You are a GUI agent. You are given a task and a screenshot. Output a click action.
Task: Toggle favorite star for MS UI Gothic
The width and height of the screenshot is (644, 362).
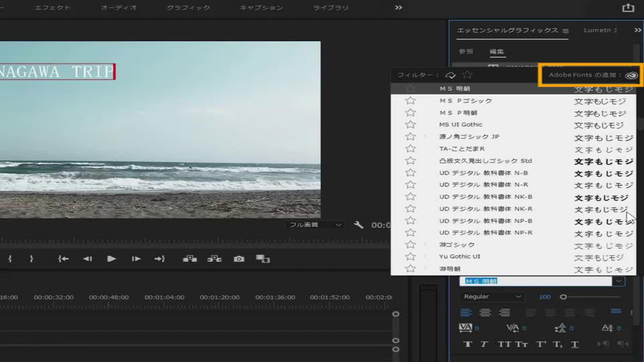[410, 125]
